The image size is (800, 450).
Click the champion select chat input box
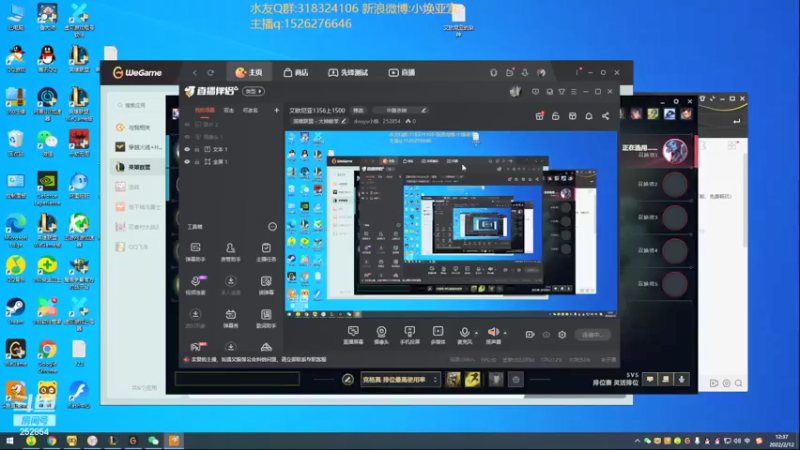click(x=237, y=379)
